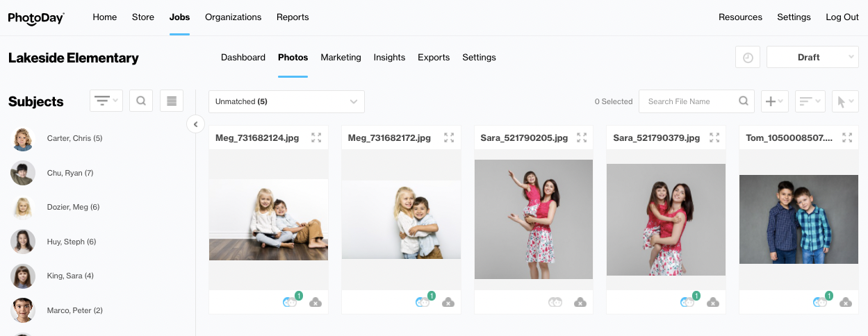This screenshot has width=868, height=336.
Task: Click face match icon on Meg_731682172.jpg
Action: point(423,301)
